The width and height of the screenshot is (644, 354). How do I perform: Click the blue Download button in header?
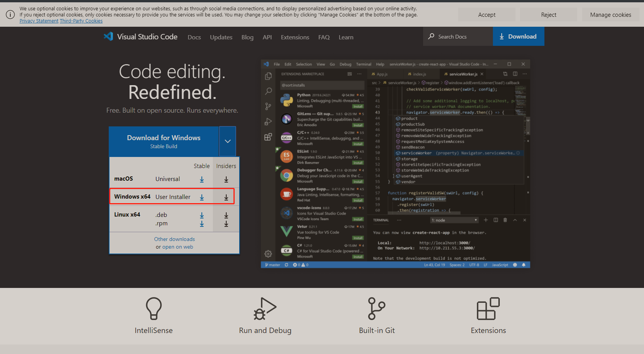point(518,36)
